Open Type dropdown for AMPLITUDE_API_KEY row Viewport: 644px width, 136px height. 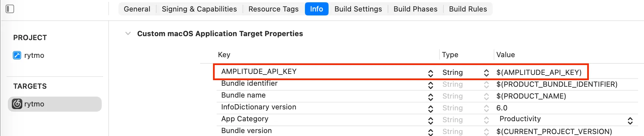pos(486,73)
